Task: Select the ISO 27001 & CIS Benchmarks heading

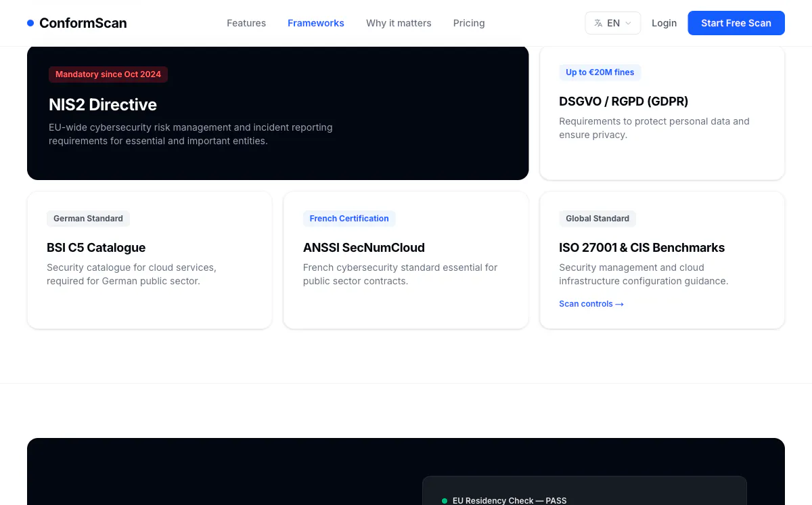Action: [x=642, y=248]
